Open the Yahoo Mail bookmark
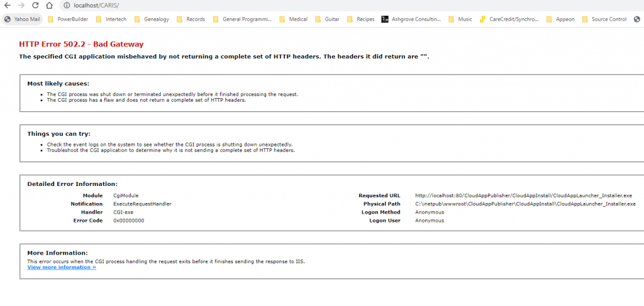The width and height of the screenshot is (644, 306). (x=22, y=19)
